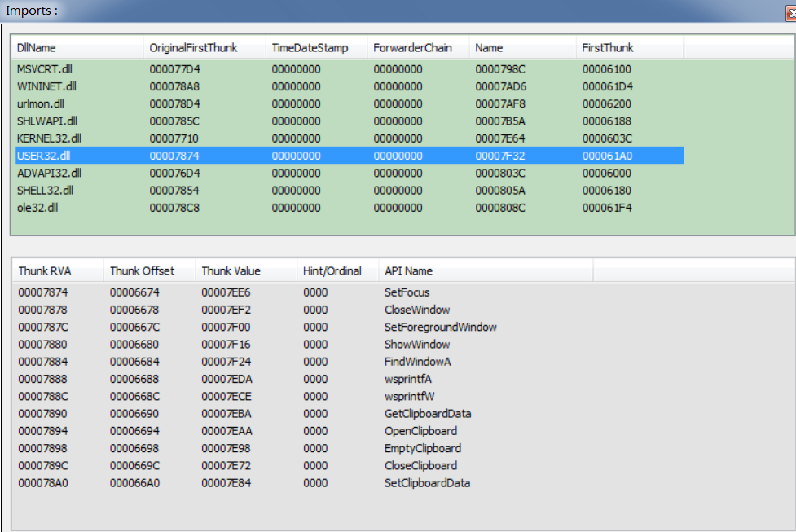
Task: Click the Hint/Ordinal column header
Action: pos(338,271)
